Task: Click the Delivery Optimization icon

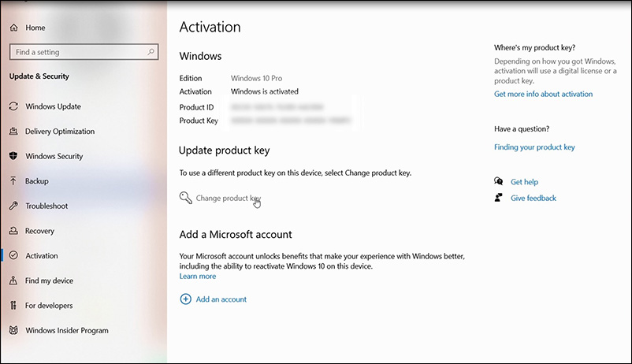Action: [x=13, y=131]
